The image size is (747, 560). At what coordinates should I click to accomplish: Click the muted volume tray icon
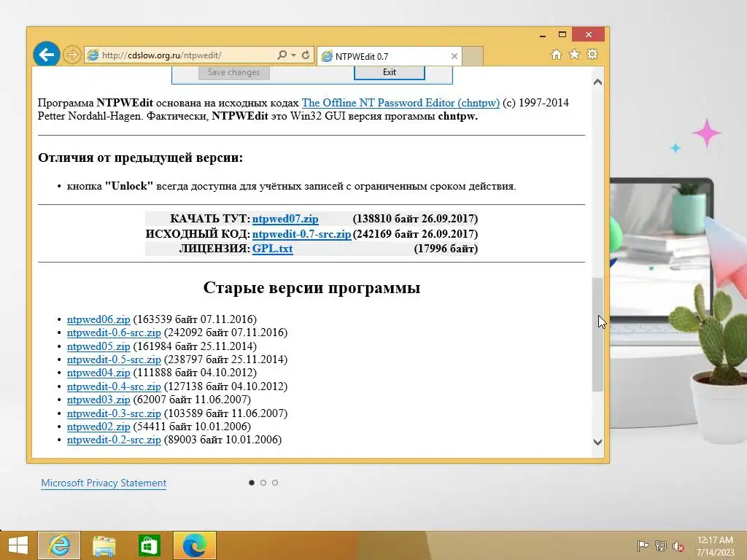(x=678, y=546)
